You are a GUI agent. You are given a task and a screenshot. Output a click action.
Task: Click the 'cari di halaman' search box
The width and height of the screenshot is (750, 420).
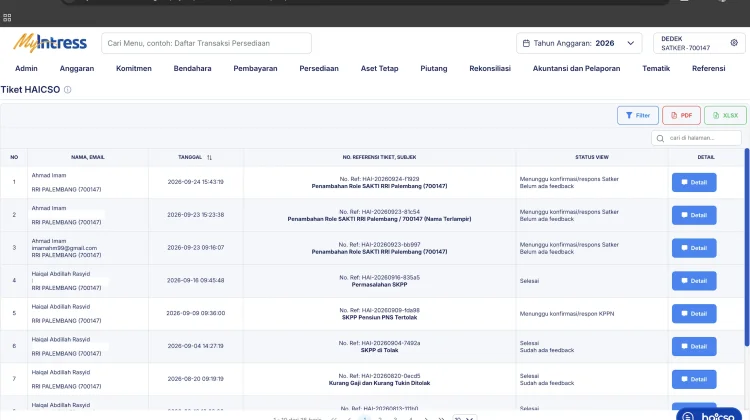point(696,138)
